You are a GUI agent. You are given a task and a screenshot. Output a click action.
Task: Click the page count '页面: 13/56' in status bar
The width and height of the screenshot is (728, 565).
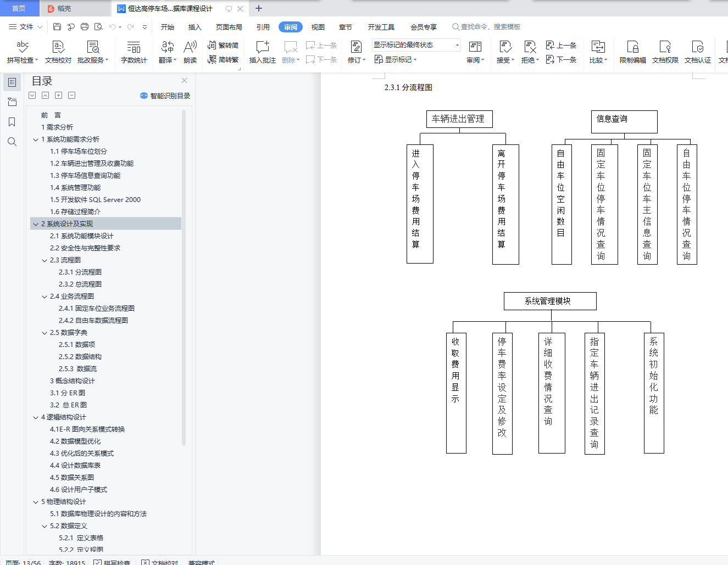[x=23, y=562]
